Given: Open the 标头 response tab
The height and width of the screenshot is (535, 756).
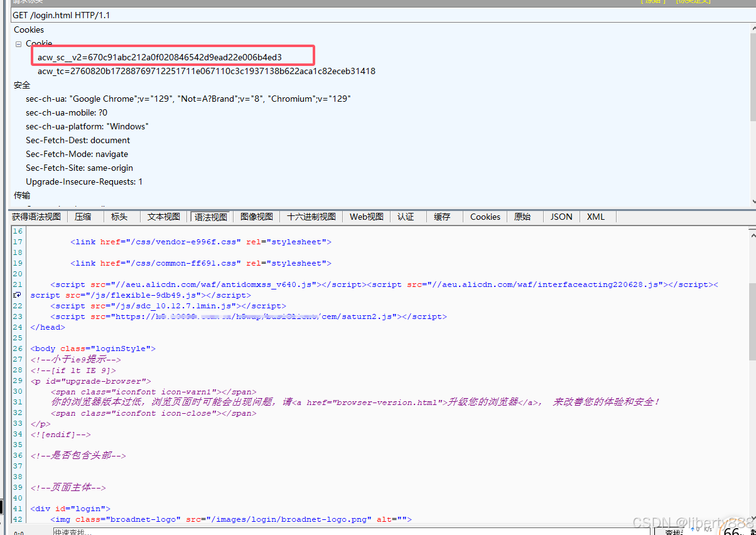Looking at the screenshot, I should (x=119, y=217).
